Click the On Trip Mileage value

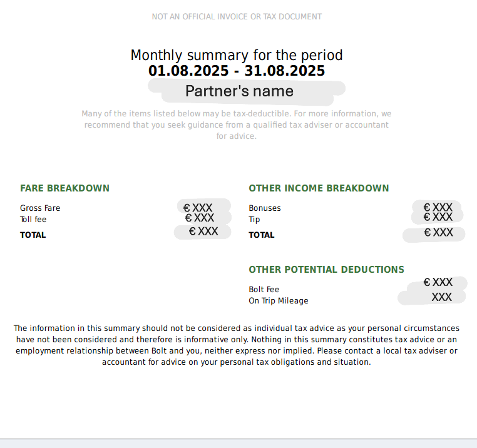pyautogui.click(x=442, y=297)
